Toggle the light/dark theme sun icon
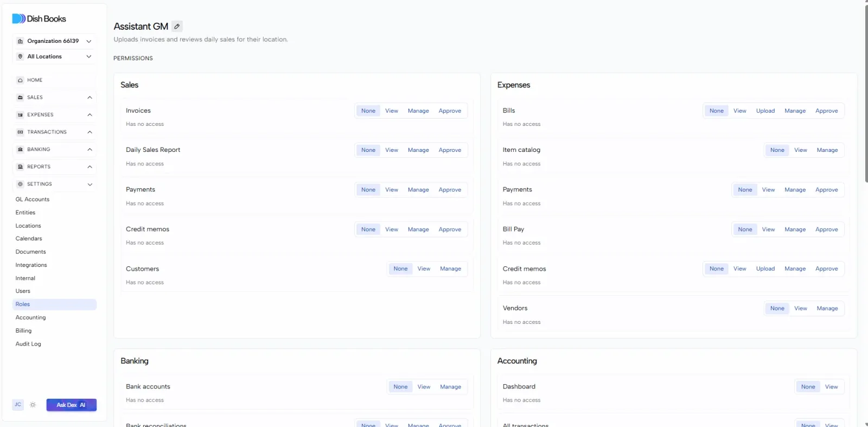Viewport: 868px width, 427px height. 33,405
